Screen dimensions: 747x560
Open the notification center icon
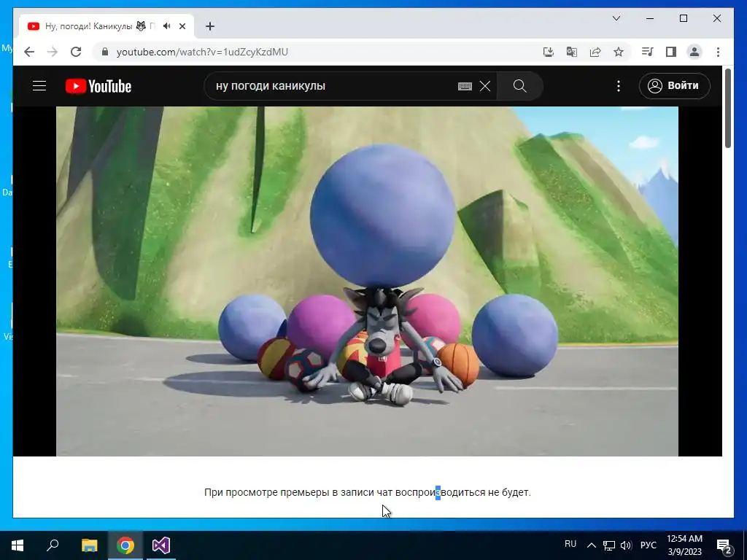724,545
